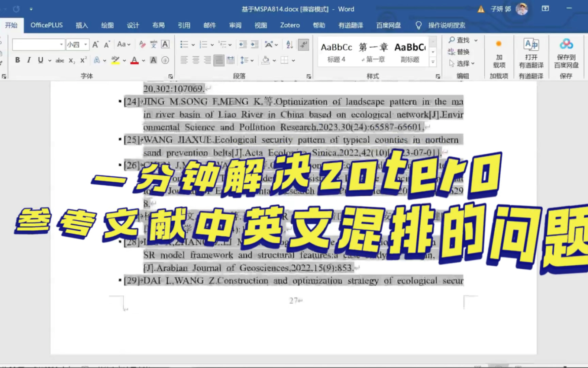
Task: Toggle superscript formatting
Action: pos(83,60)
